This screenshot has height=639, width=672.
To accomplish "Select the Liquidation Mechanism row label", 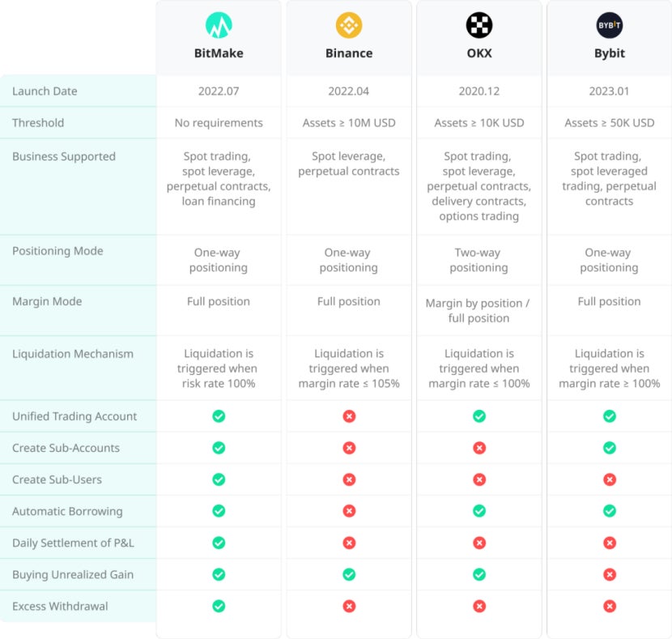I will (x=73, y=354).
